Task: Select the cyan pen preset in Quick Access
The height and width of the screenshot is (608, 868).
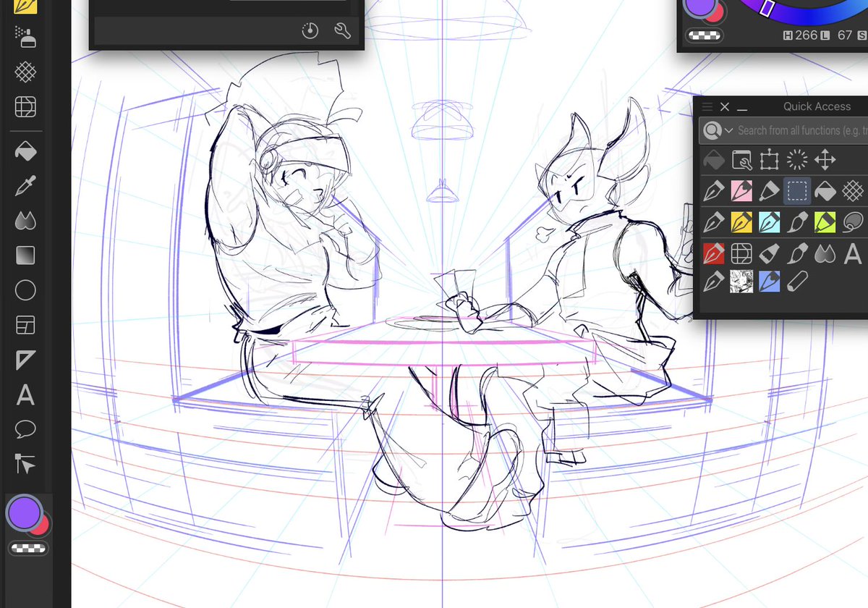Action: [770, 221]
